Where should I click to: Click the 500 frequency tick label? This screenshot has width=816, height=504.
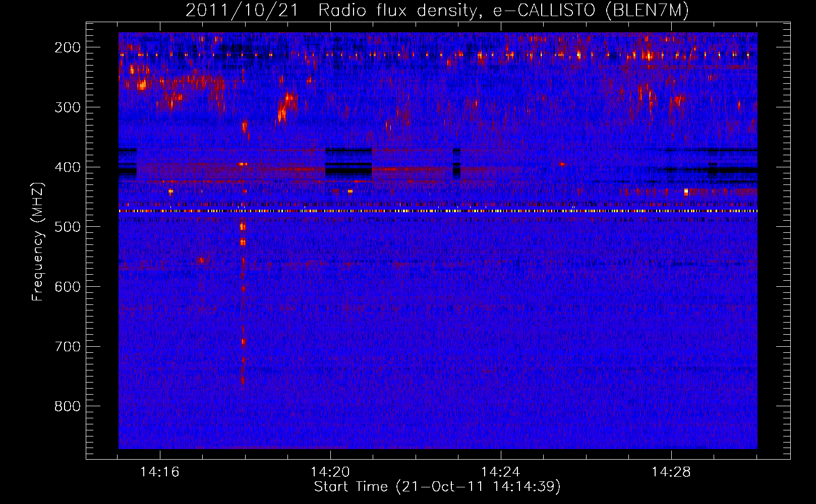68,227
